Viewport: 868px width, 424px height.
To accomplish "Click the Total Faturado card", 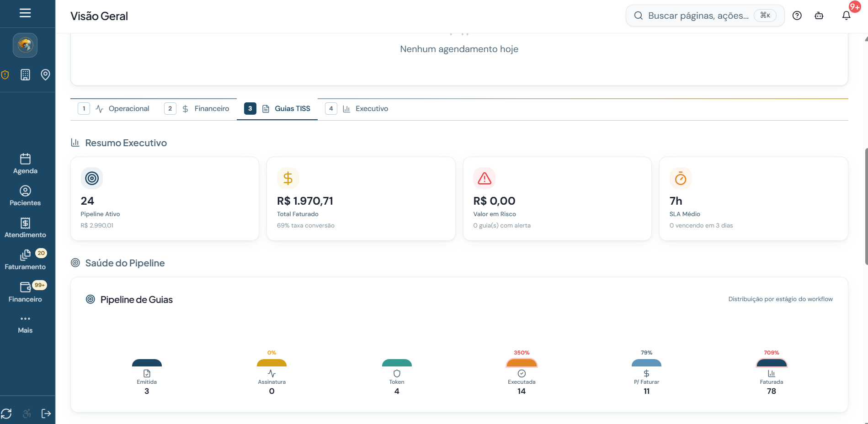I will pyautogui.click(x=361, y=199).
